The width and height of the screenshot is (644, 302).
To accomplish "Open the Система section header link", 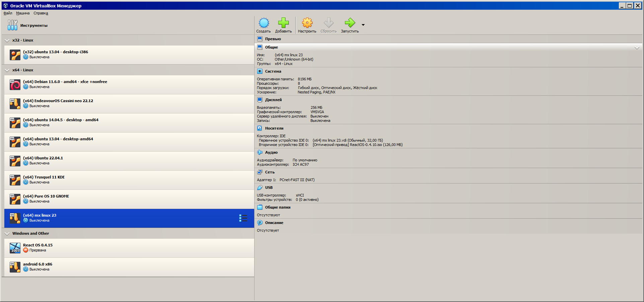I will 273,71.
